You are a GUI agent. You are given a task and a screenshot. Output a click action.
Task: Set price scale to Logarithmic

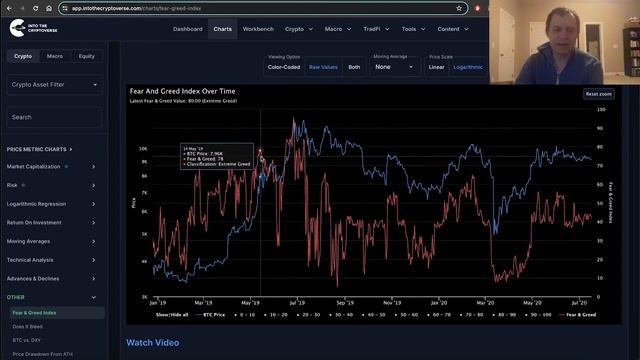pyautogui.click(x=468, y=67)
